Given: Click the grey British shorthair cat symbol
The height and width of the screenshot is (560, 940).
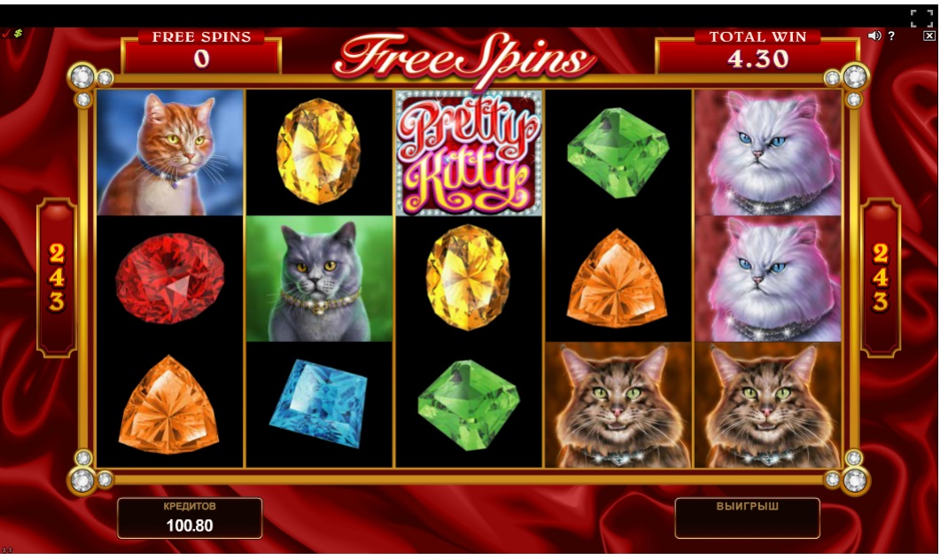Looking at the screenshot, I should 319,279.
